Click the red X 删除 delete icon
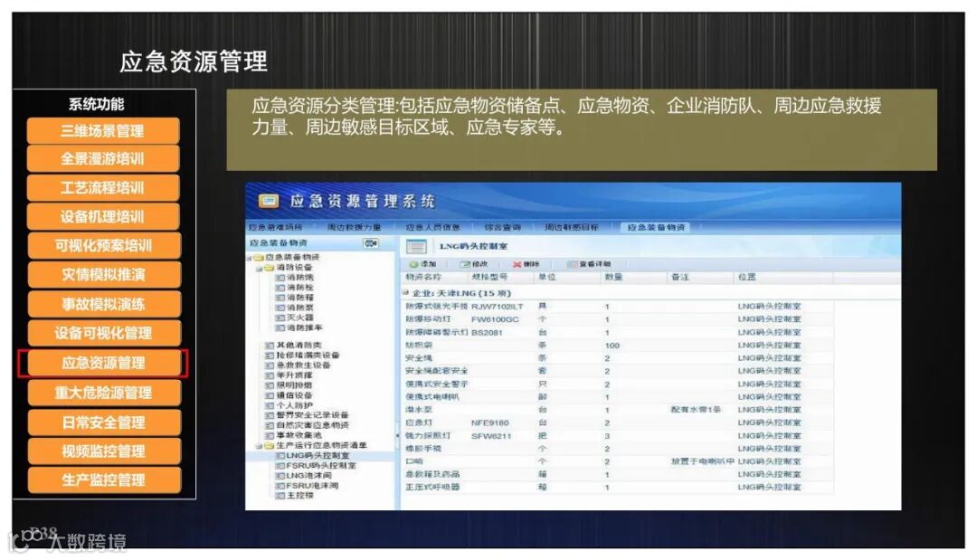 517,264
